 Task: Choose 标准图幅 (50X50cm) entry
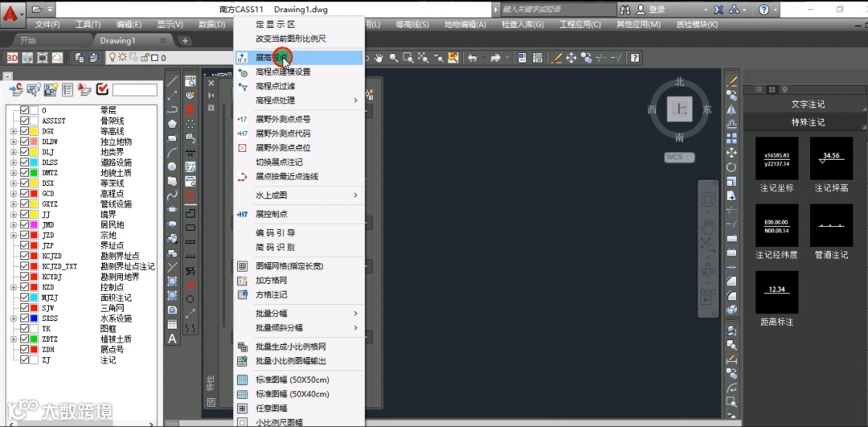(x=298, y=380)
